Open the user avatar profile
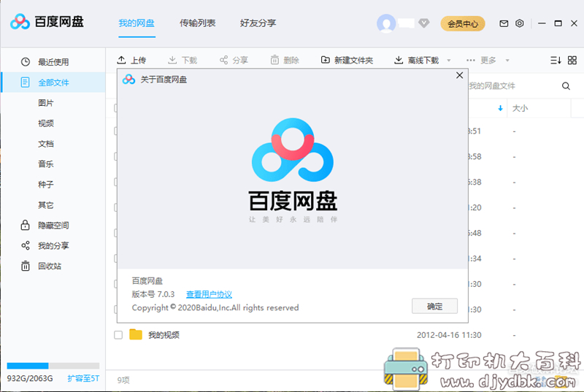 pos(386,23)
